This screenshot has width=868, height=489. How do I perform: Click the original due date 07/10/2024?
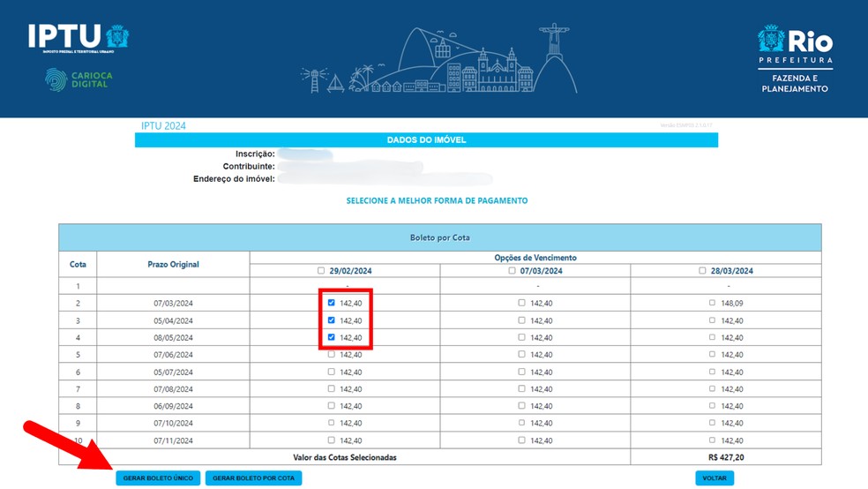[x=173, y=423]
